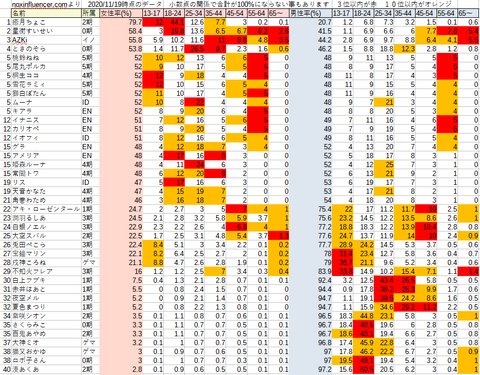Click the キアラ name cell

[x=47, y=111]
